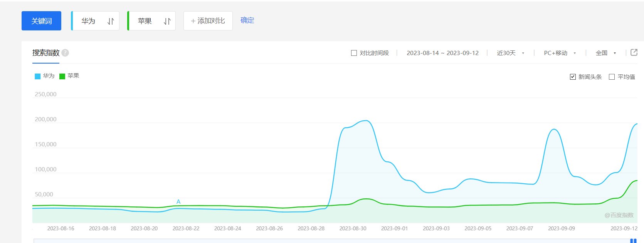The image size is (644, 243).
Task: Select the 华为 keyword field
Action: (x=95, y=21)
